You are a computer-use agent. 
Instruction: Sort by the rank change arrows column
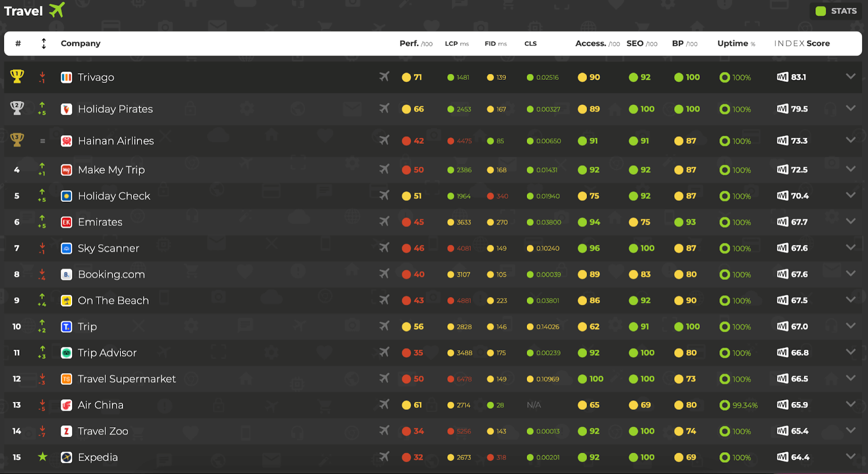tap(44, 43)
